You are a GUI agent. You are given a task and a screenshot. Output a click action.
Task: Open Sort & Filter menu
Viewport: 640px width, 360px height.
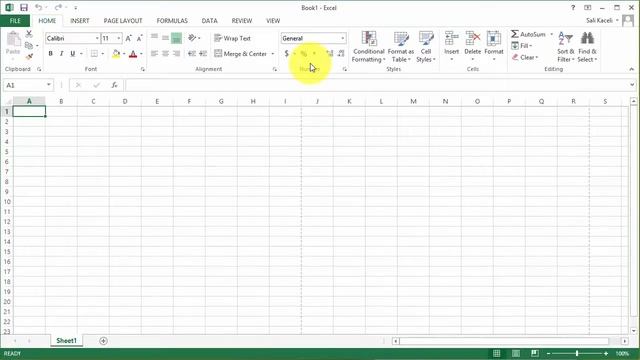pos(565,47)
